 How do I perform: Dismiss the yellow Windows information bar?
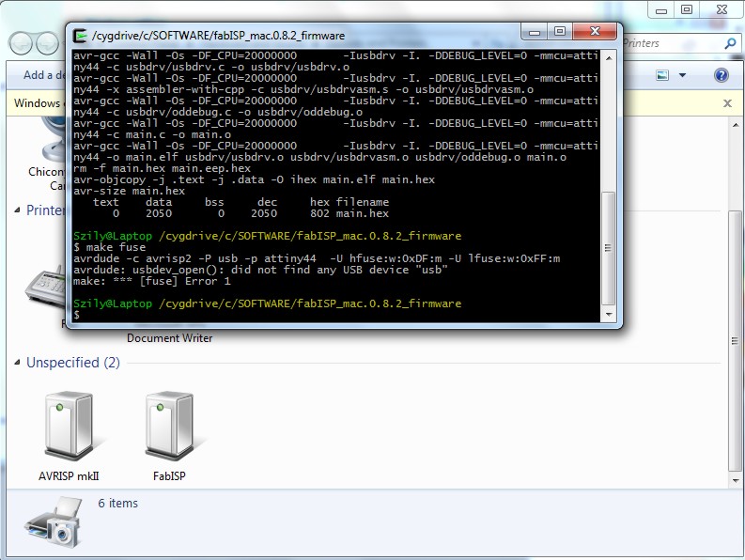point(727,103)
